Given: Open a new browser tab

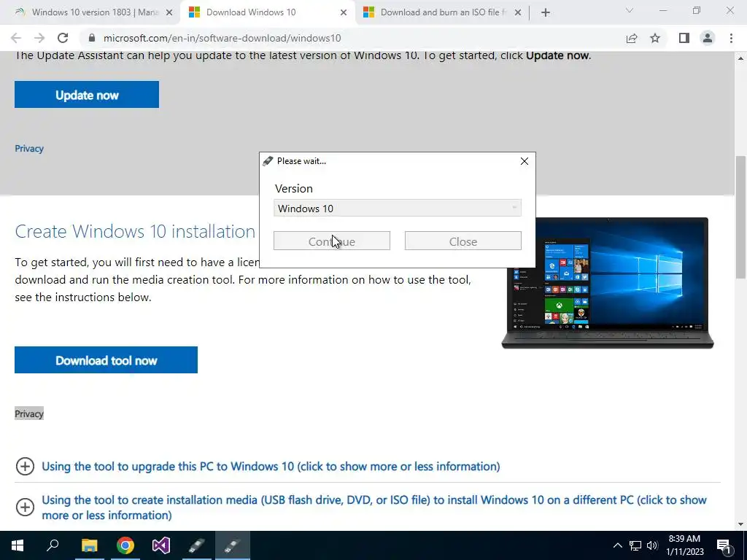Looking at the screenshot, I should 546,13.
